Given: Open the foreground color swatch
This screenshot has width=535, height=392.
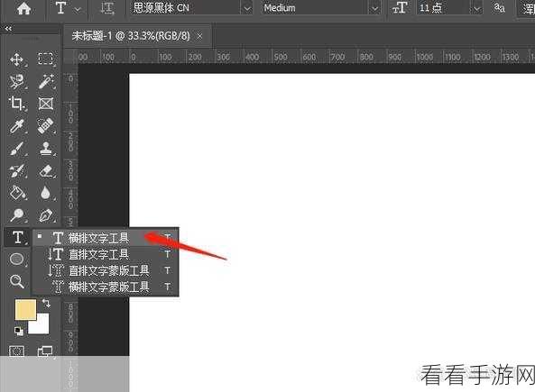Looking at the screenshot, I should coord(25,309).
